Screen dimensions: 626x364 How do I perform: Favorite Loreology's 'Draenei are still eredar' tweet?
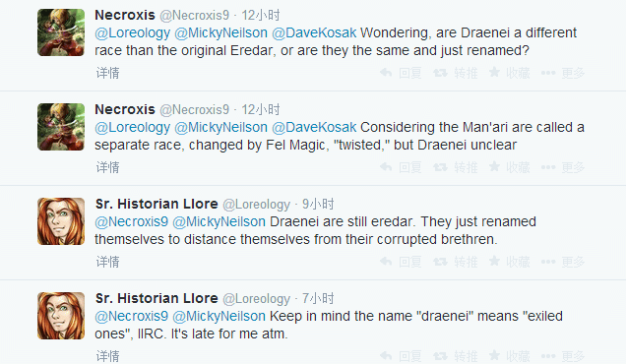click(x=510, y=262)
